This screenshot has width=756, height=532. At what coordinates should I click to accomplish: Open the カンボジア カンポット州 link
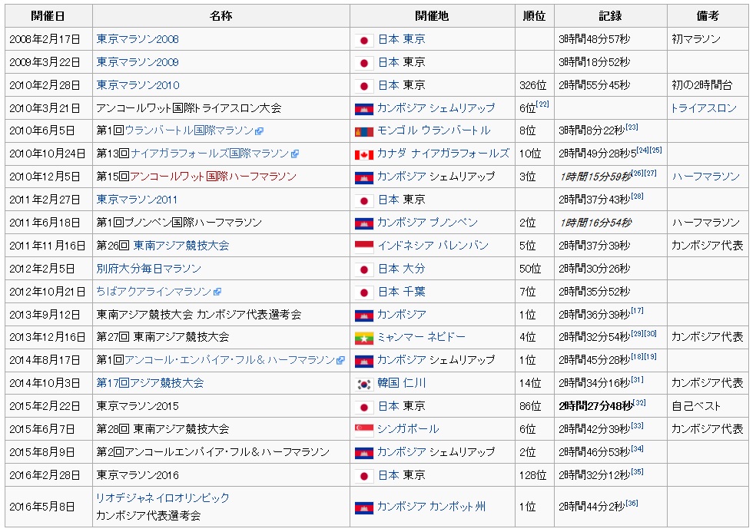click(x=432, y=507)
